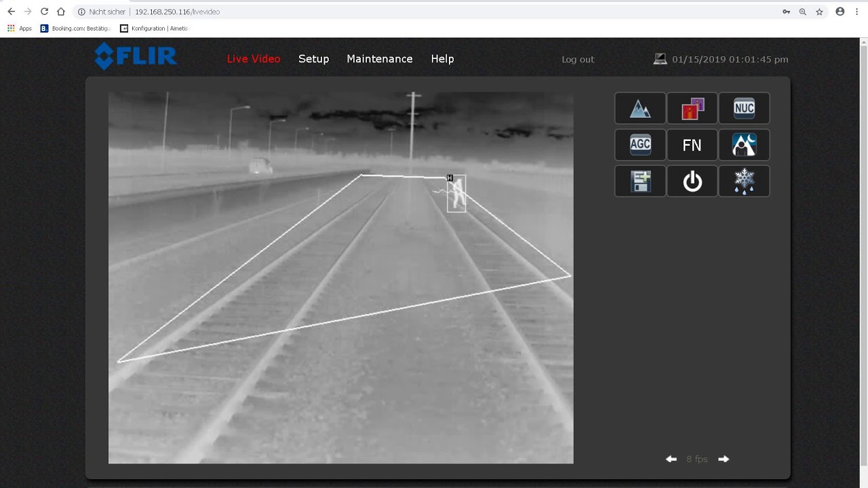868x488 pixels.
Task: Click the AGC icon
Action: 640,145
